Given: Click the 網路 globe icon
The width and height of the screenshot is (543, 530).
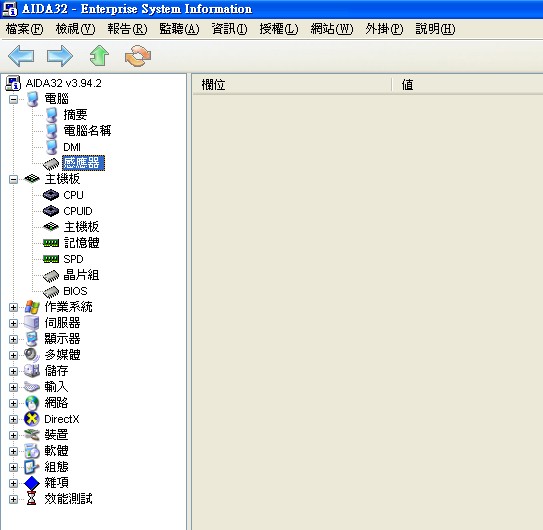Looking at the screenshot, I should tap(32, 403).
